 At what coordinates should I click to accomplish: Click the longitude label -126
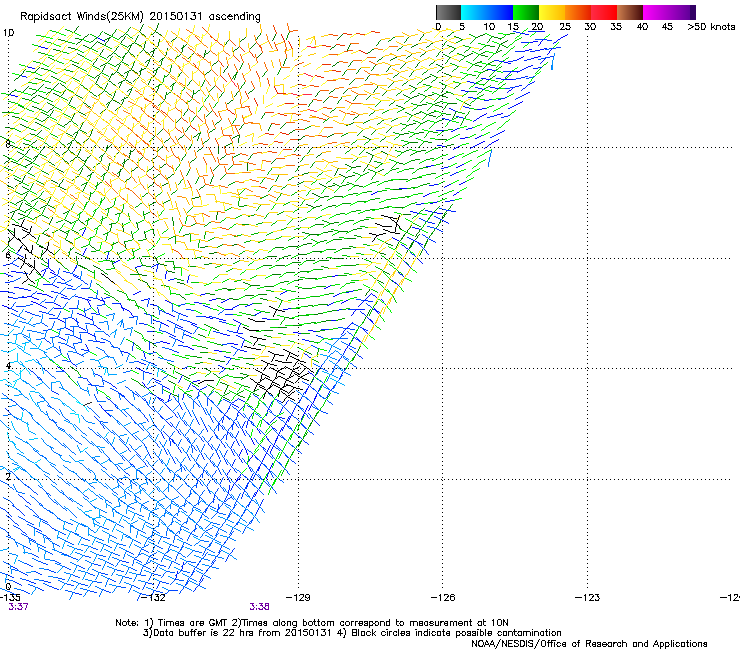point(443,598)
